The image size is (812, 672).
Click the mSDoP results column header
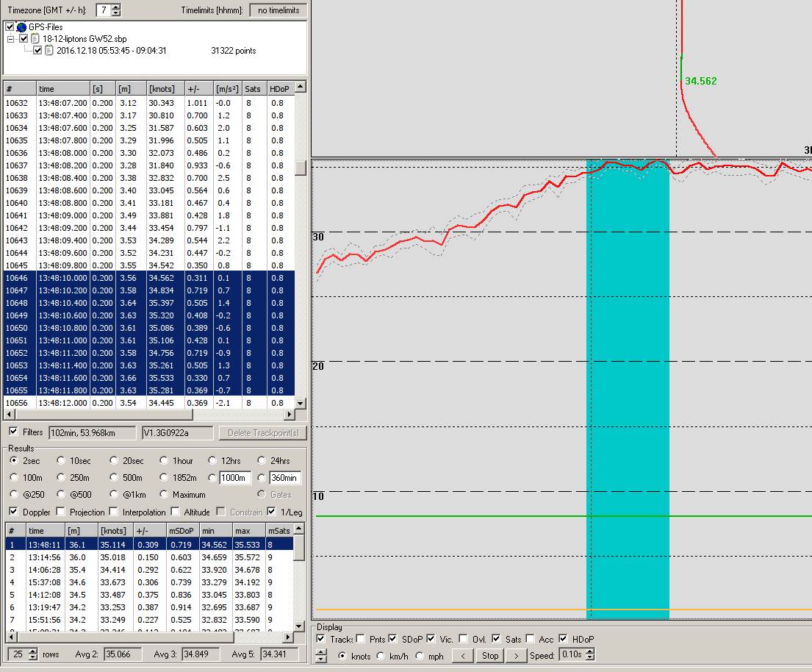(x=181, y=530)
